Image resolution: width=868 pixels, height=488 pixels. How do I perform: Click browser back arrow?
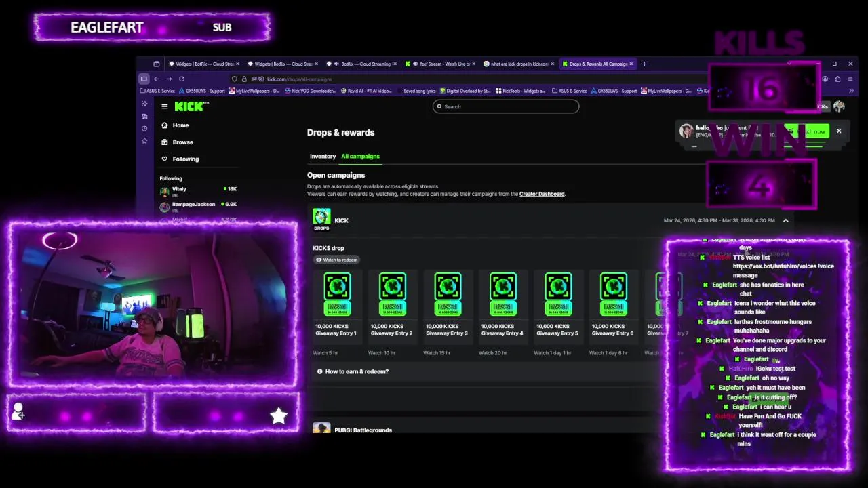point(157,79)
